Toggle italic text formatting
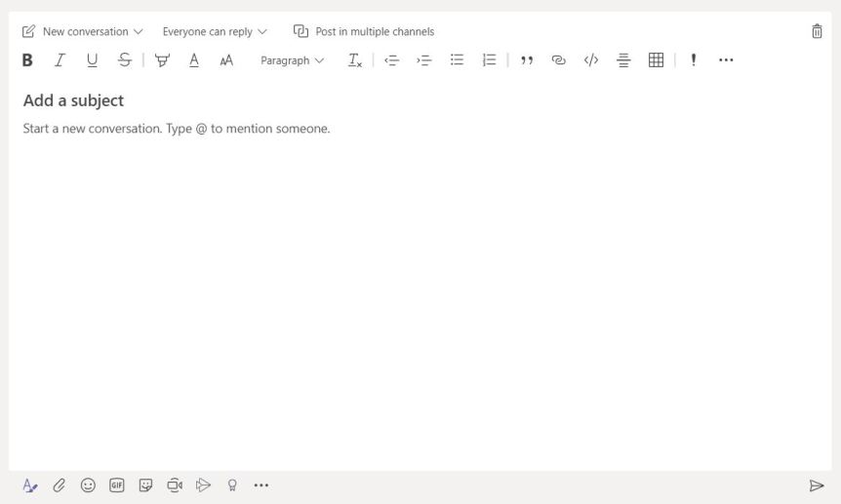 click(x=60, y=60)
